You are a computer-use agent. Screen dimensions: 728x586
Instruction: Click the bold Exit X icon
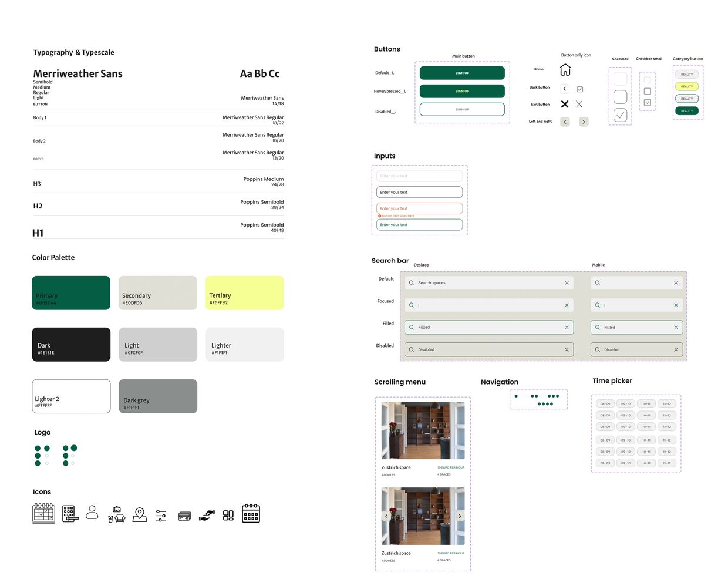[565, 104]
